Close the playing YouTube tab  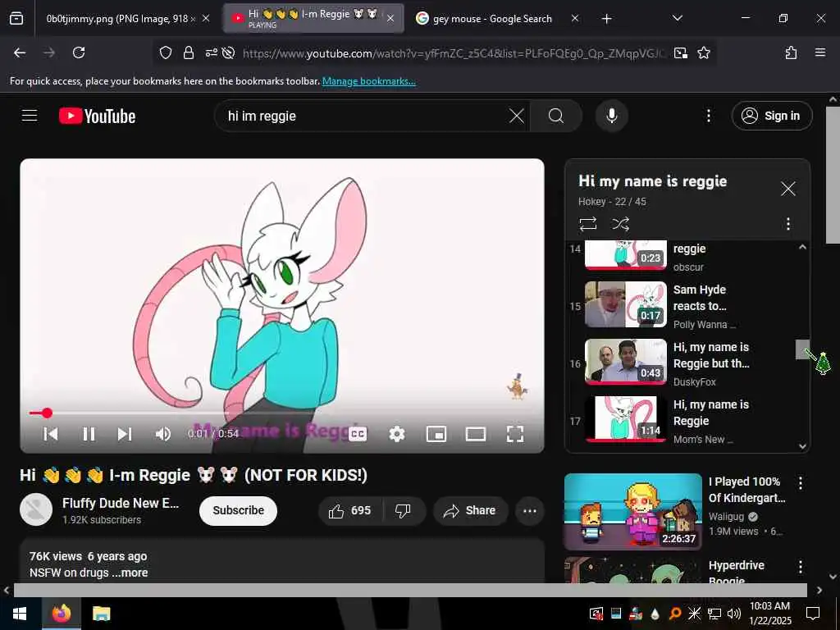390,18
